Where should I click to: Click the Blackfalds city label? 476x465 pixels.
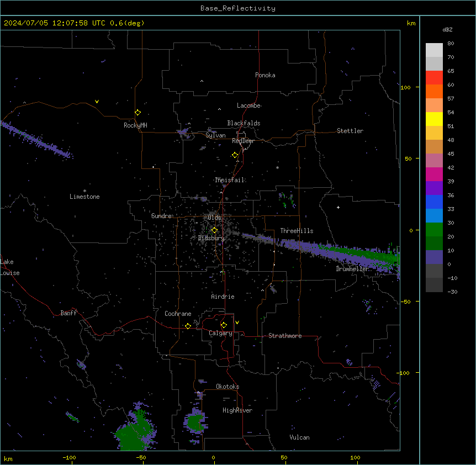(x=244, y=123)
